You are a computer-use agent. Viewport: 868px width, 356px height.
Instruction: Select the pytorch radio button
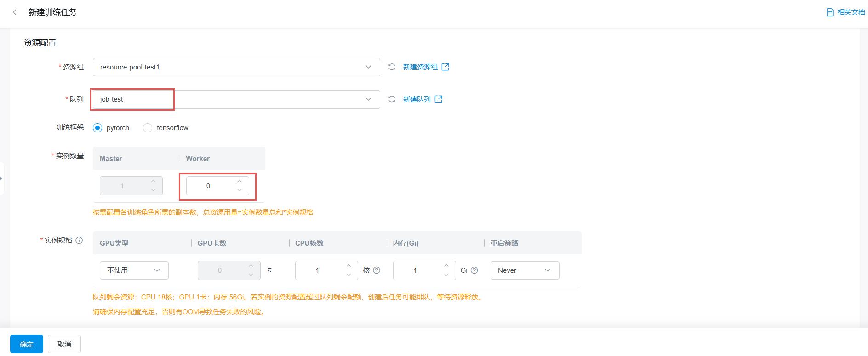[97, 128]
